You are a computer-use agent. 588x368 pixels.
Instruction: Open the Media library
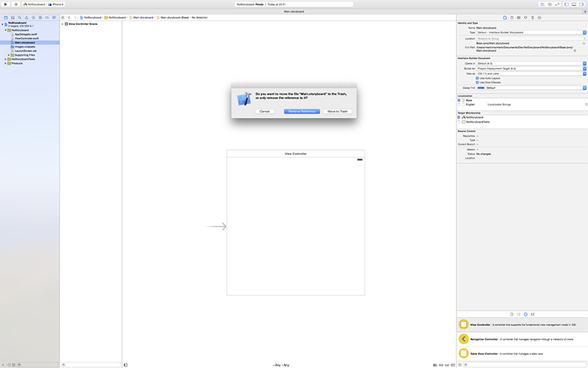pos(532,314)
